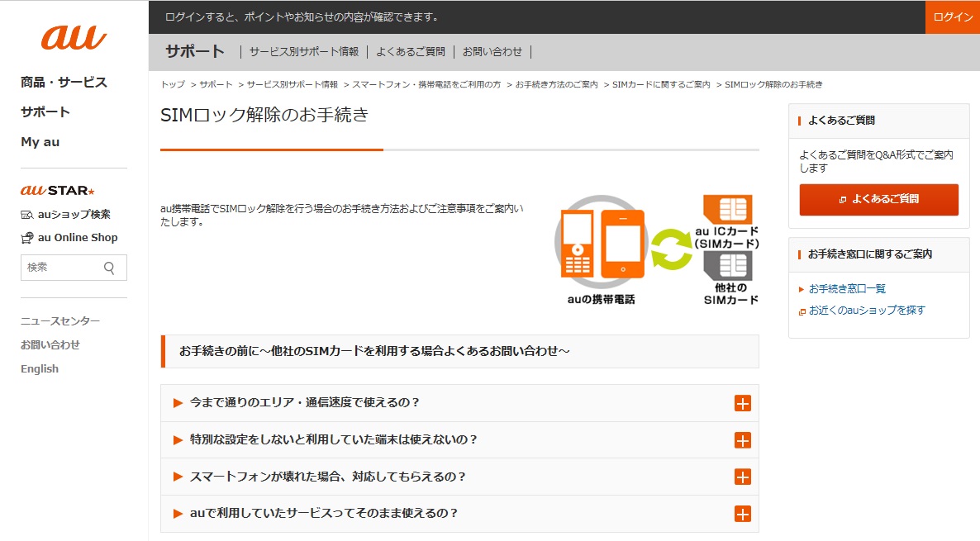The height and width of the screenshot is (541, 980).
Task: Select よくあるご質問 in support navigation bar
Action: click(411, 52)
